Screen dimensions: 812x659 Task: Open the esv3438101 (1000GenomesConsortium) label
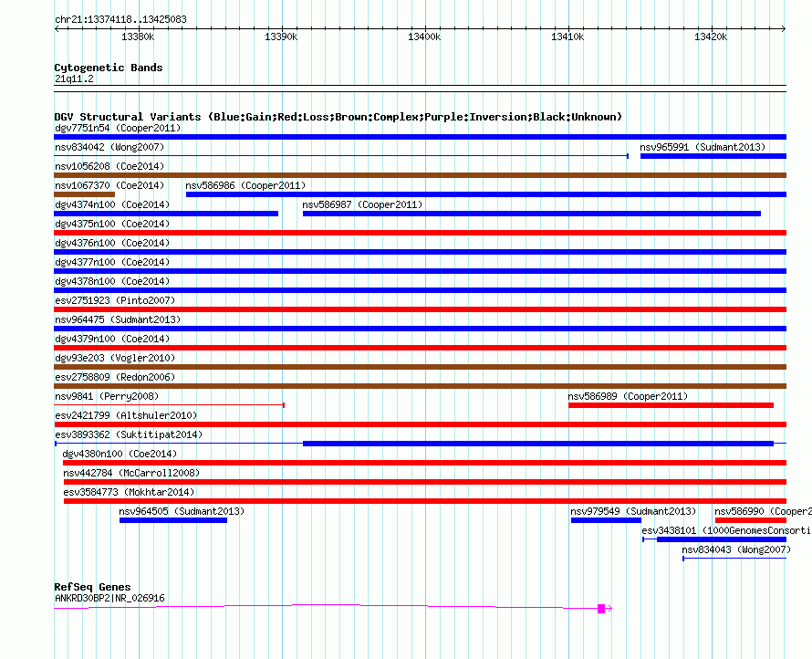[726, 530]
